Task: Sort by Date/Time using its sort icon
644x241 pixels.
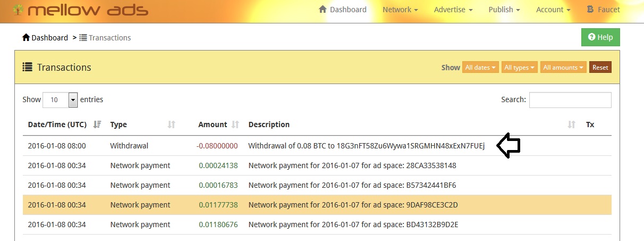Action: 97,124
